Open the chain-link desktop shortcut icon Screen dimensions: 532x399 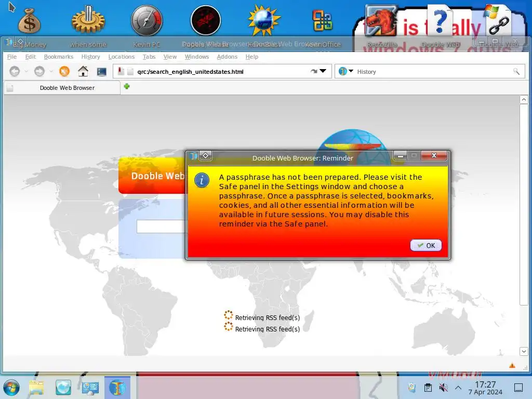(x=499, y=20)
